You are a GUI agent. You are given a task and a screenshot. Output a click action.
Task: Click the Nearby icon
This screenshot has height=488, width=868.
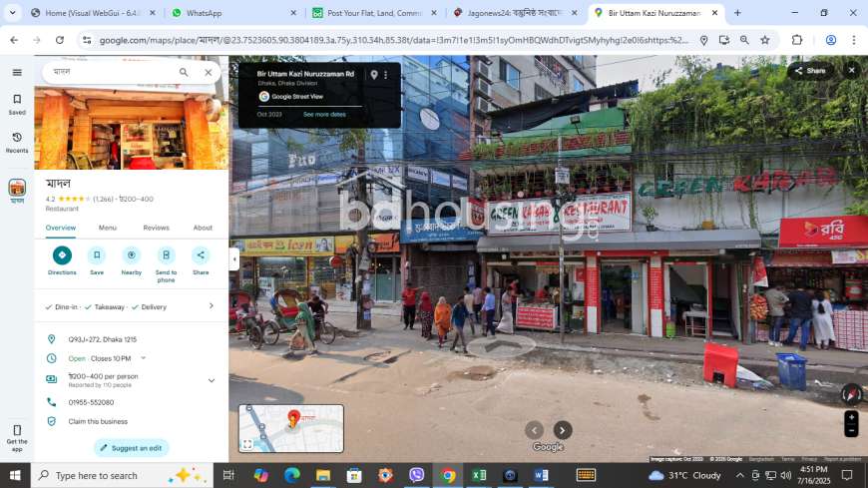click(131, 255)
